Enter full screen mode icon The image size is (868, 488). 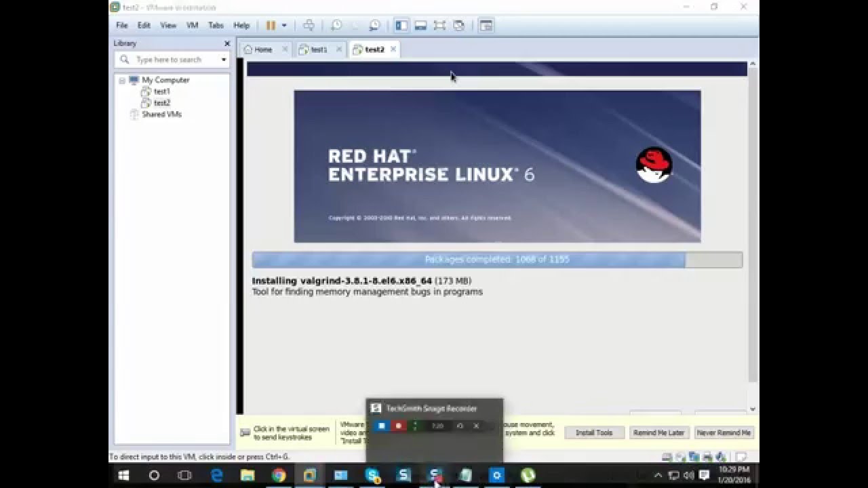439,26
